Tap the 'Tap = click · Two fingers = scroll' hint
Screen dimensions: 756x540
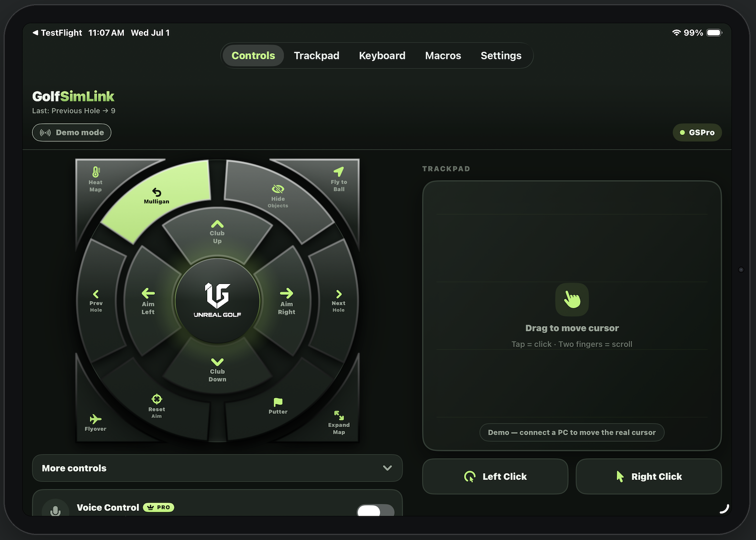pos(572,344)
